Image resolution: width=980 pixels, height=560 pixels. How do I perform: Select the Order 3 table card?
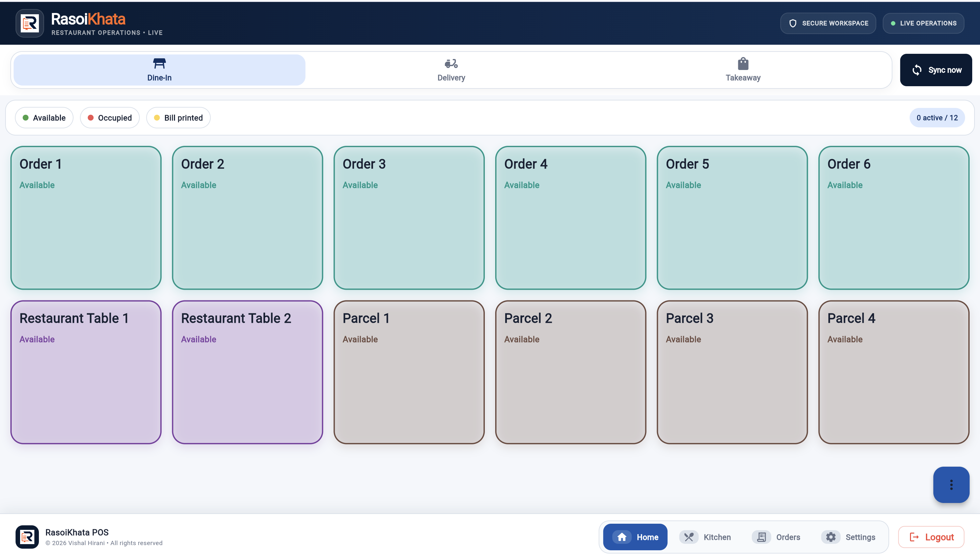coord(409,218)
